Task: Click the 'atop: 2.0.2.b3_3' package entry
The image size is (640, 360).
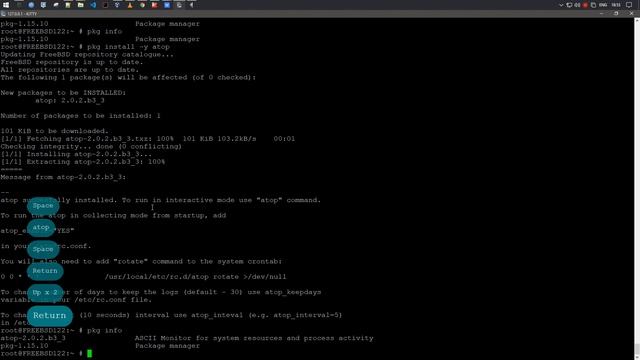Action: [x=70, y=100]
